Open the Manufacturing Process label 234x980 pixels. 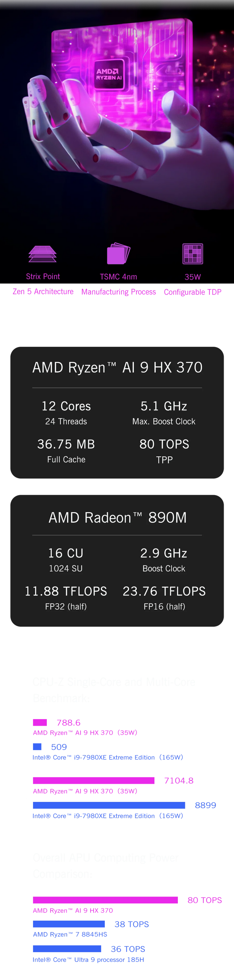(x=119, y=292)
